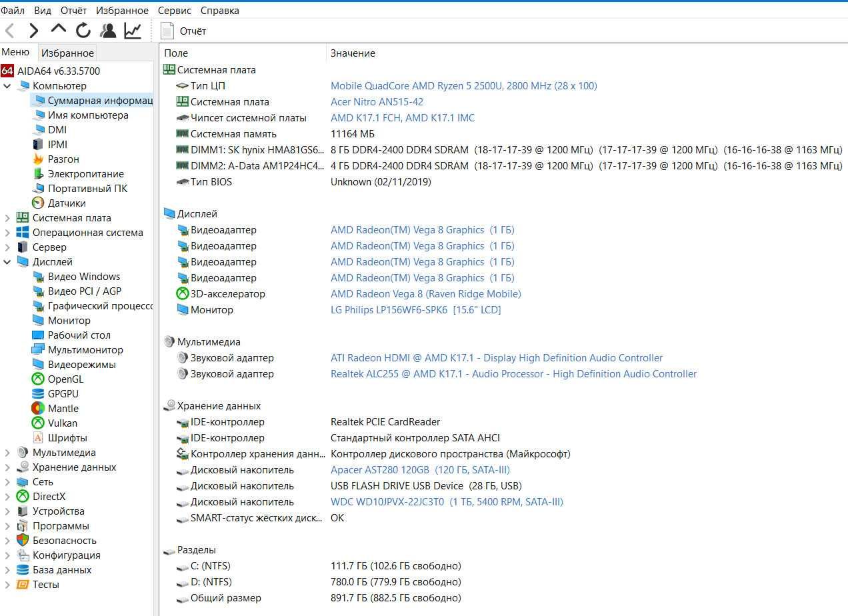Image resolution: width=848 pixels, height=616 pixels.
Task: Open the graph chart toolbar icon
Action: coord(133,31)
